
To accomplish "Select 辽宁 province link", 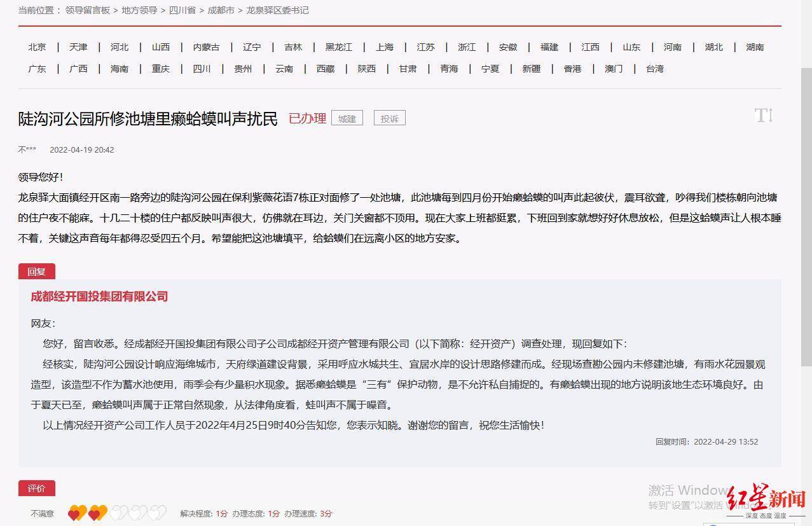I will click(x=252, y=47).
